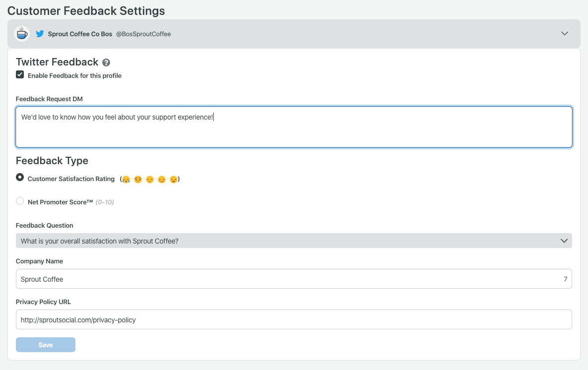Click the Company Name label
This screenshot has width=588, height=370.
tap(39, 261)
